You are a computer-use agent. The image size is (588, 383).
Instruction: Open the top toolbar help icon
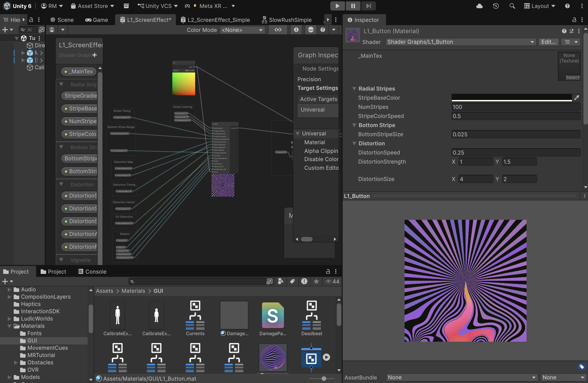click(x=567, y=6)
